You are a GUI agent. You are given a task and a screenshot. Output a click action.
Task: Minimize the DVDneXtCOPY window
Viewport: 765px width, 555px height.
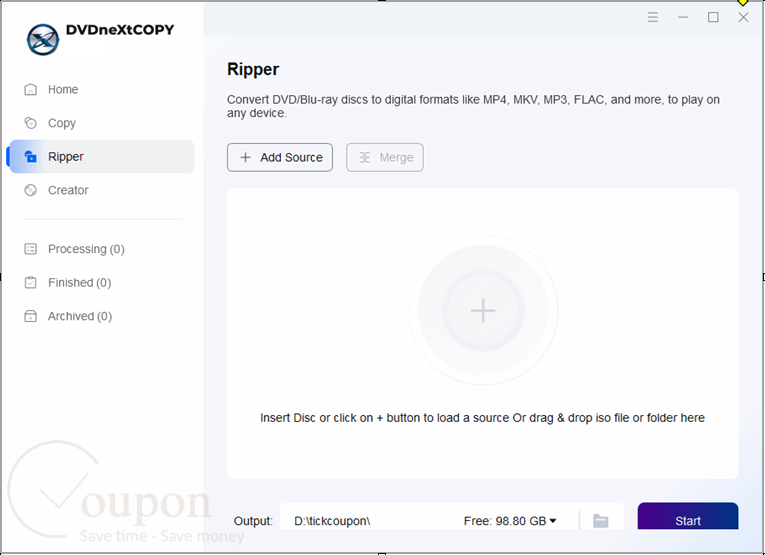click(x=683, y=18)
